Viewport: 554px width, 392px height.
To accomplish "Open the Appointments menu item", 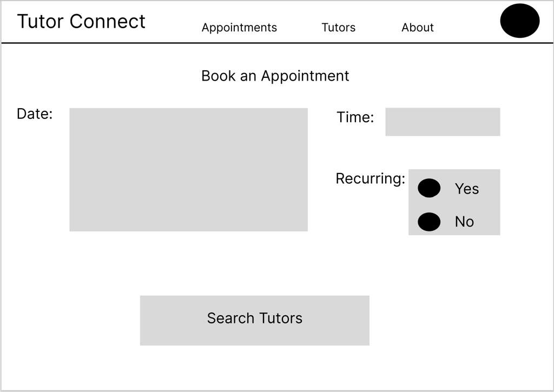I will pos(239,28).
